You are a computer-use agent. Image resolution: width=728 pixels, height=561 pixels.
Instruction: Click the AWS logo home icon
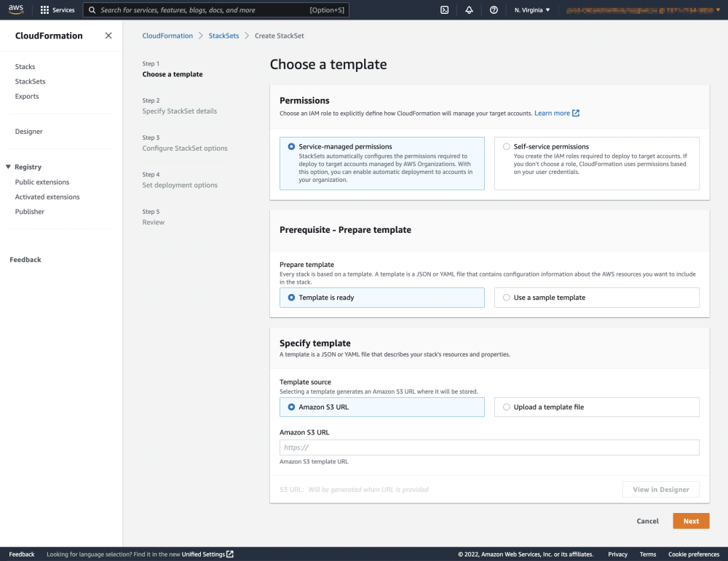coord(16,9)
